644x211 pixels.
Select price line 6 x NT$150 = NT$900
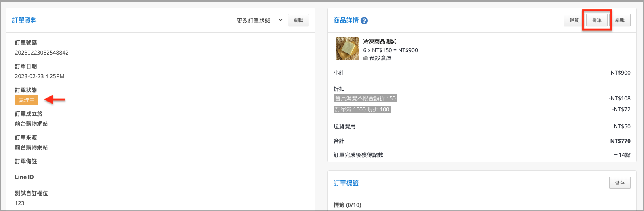390,50
